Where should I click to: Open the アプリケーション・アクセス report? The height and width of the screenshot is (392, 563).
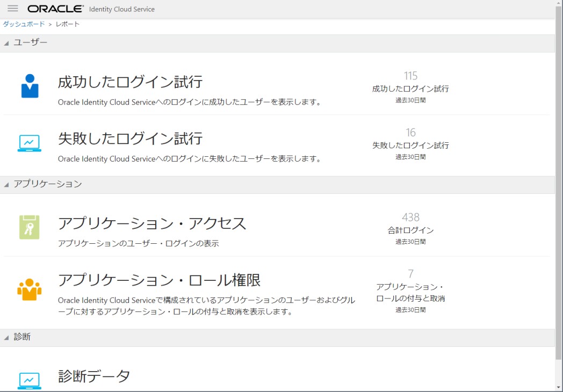point(152,223)
